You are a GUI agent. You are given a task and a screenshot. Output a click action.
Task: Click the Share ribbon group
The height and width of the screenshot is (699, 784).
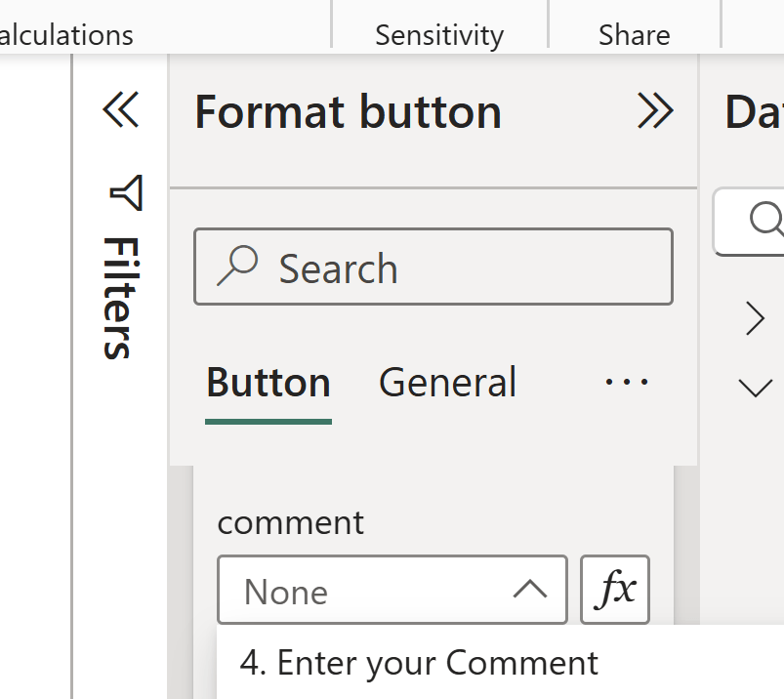tap(634, 35)
